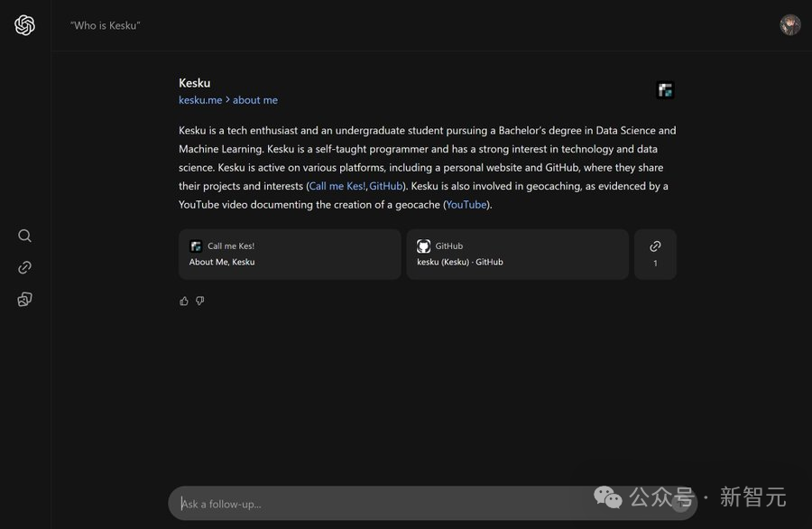Screen dimensions: 812x529
Task: Give the answer a thumbs up
Action: pyautogui.click(x=184, y=301)
